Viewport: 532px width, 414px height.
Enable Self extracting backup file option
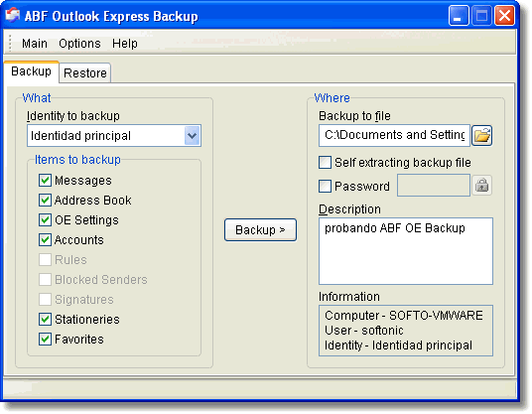(x=325, y=162)
